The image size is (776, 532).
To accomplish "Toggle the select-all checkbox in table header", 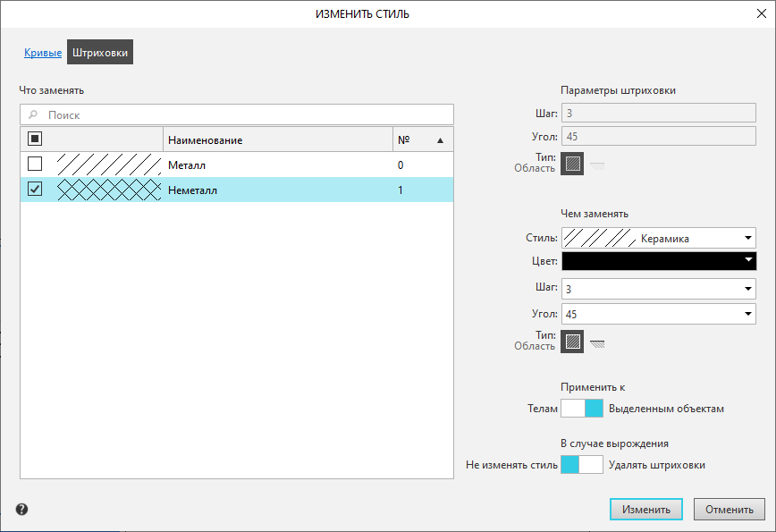I will pyautogui.click(x=35, y=139).
